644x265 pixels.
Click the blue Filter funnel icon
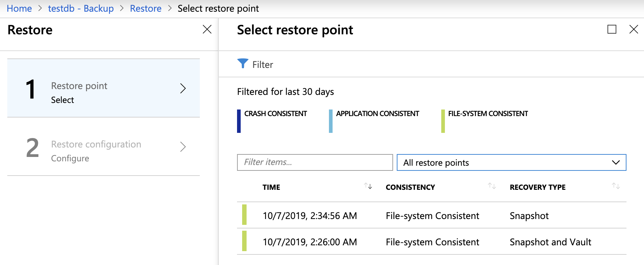[243, 64]
